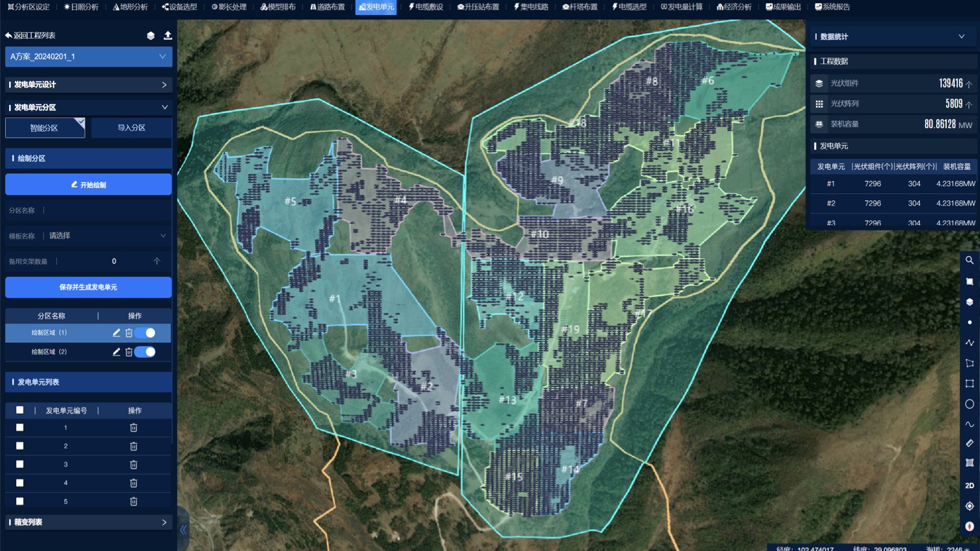980x551 pixels.
Task: Open the 经济分析 menu tab
Action: point(734,7)
